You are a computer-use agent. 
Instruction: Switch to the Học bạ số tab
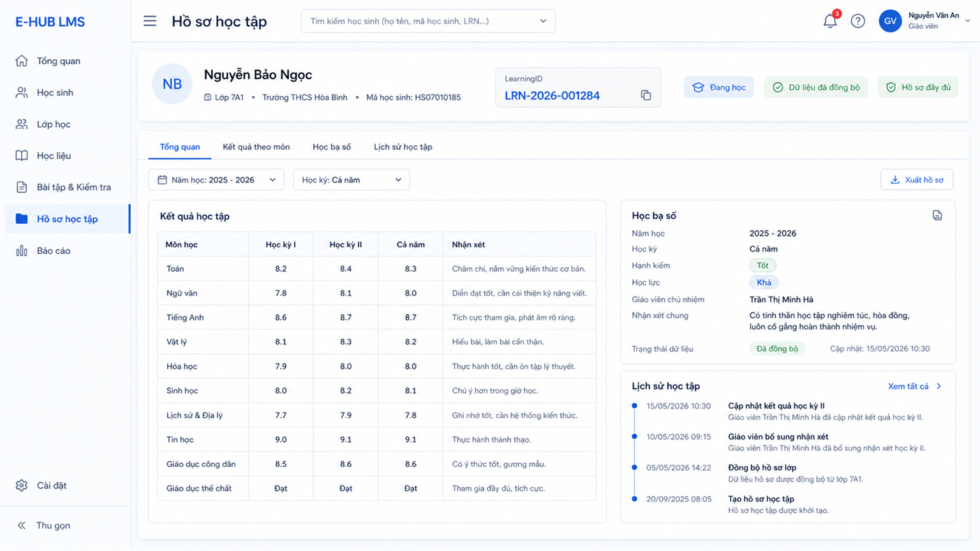[332, 147]
